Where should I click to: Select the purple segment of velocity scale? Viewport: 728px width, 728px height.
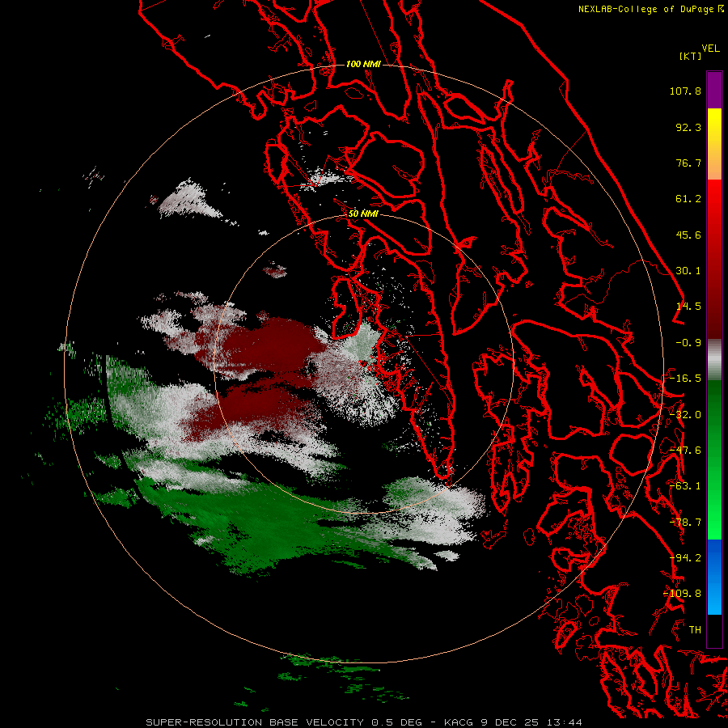[x=714, y=90]
